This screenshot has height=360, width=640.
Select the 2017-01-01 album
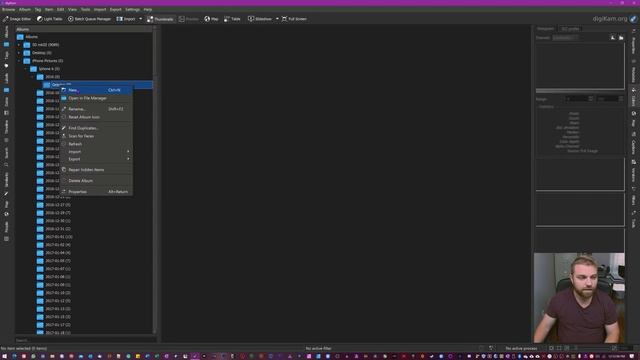[x=55, y=237]
